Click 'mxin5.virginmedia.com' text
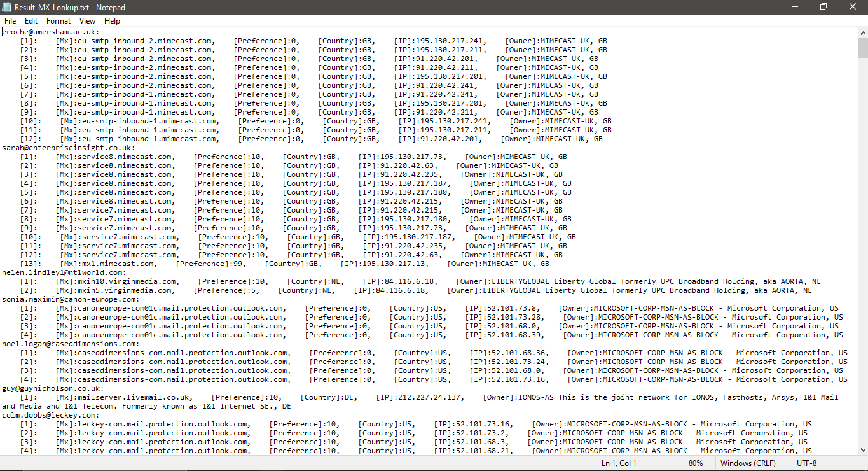868x471 pixels. coord(125,290)
